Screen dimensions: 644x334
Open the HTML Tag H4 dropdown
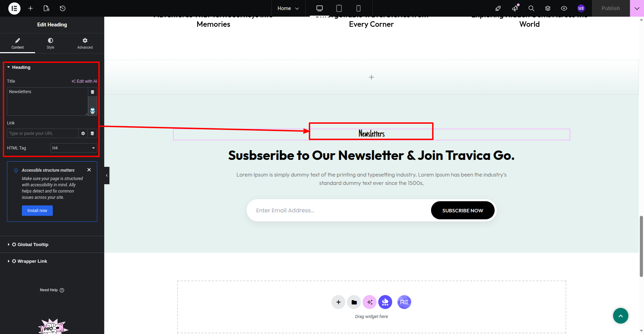74,148
